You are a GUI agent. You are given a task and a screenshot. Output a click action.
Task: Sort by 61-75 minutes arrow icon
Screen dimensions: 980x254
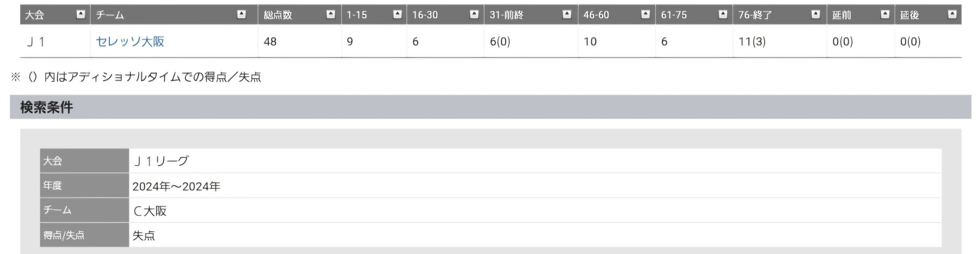723,15
